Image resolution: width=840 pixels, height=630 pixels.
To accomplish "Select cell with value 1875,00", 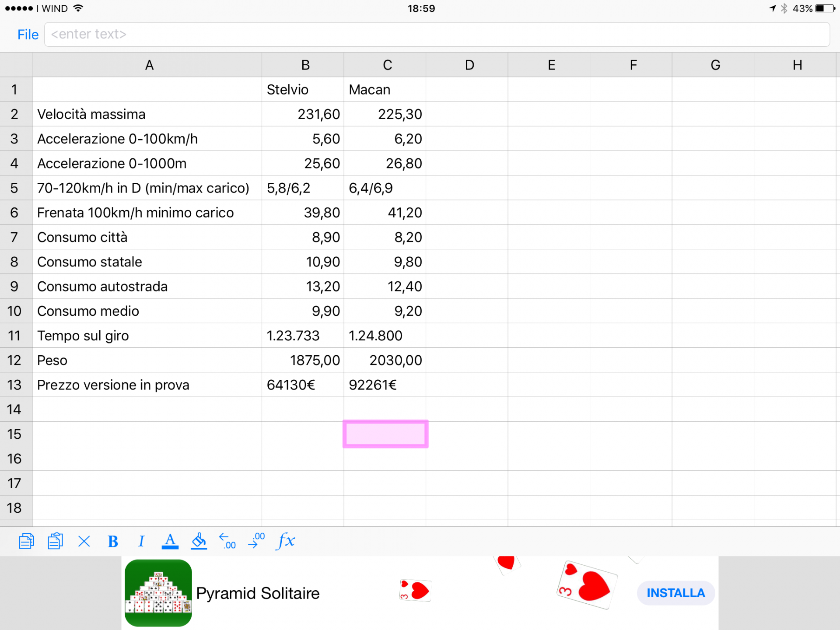I will [x=303, y=360].
